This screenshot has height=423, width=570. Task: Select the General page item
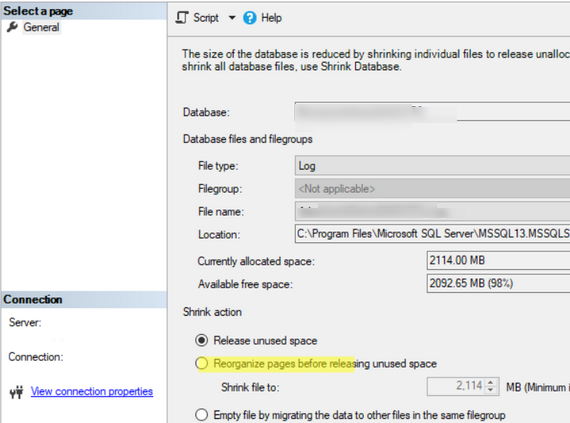point(41,27)
